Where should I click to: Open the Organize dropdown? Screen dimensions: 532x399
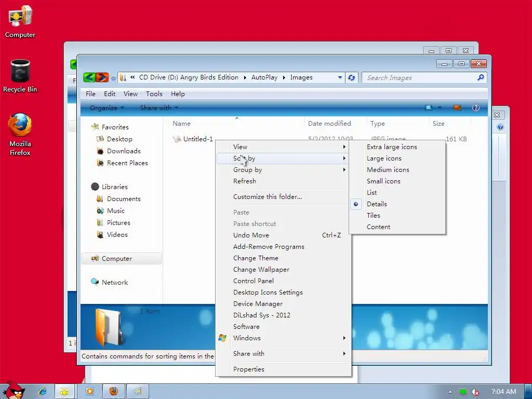107,108
